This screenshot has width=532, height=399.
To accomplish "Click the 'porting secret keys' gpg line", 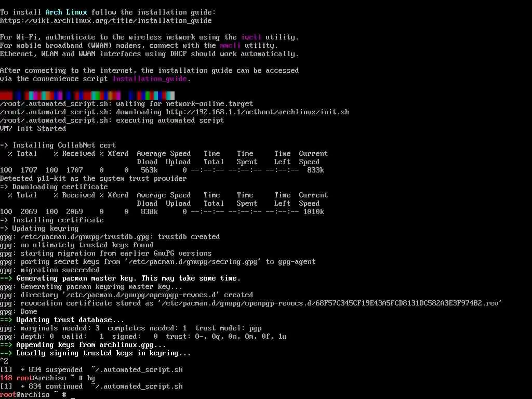I will 158,262.
